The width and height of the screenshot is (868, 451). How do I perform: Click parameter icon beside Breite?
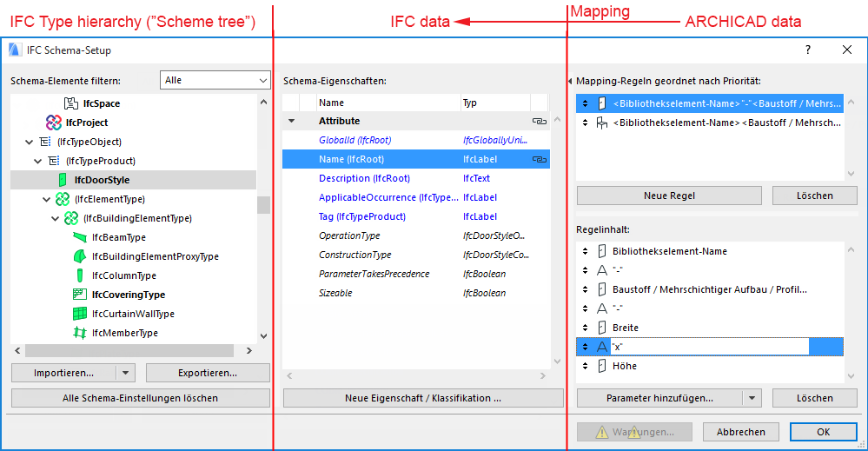[x=602, y=328]
